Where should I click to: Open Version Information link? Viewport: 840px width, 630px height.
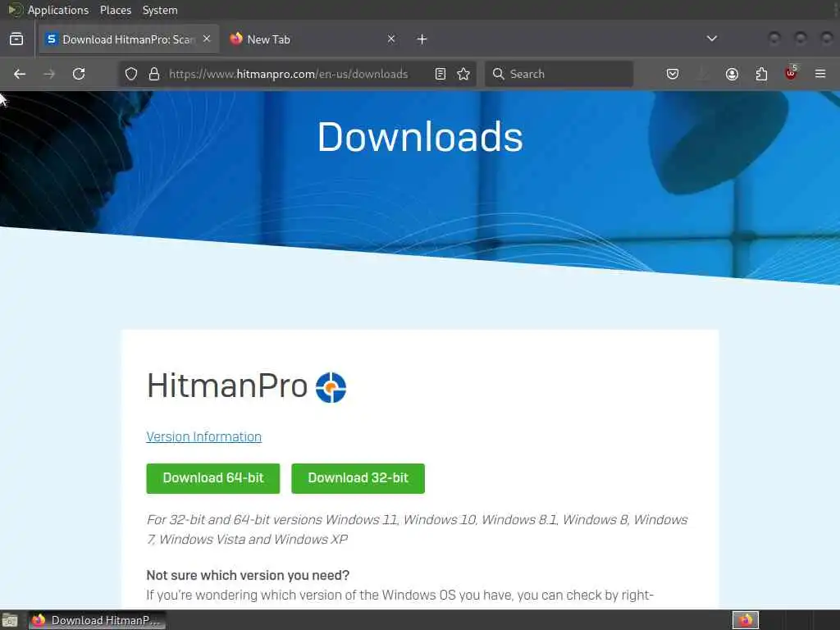tap(203, 437)
